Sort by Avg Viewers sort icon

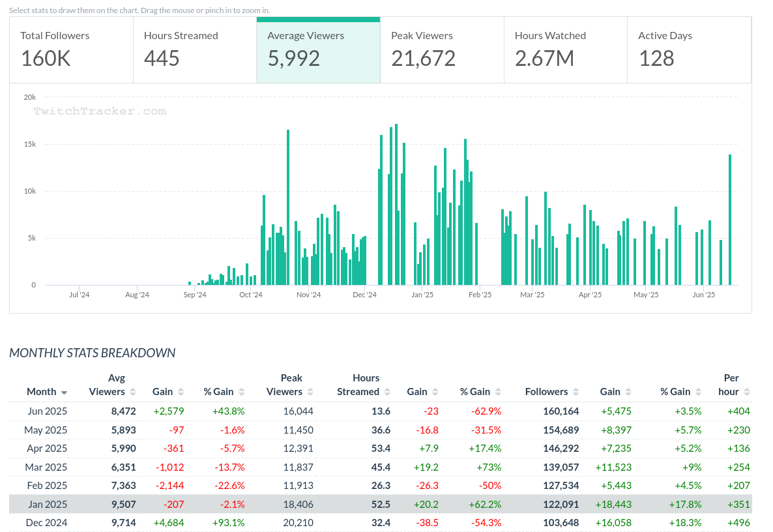pyautogui.click(x=132, y=392)
